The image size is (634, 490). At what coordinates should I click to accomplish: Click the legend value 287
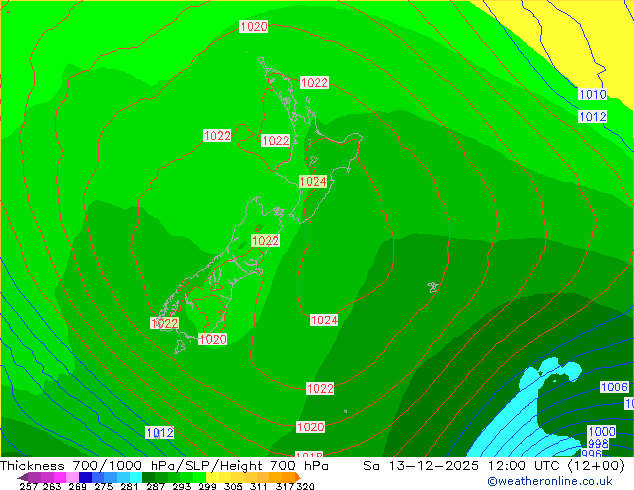[x=155, y=486]
